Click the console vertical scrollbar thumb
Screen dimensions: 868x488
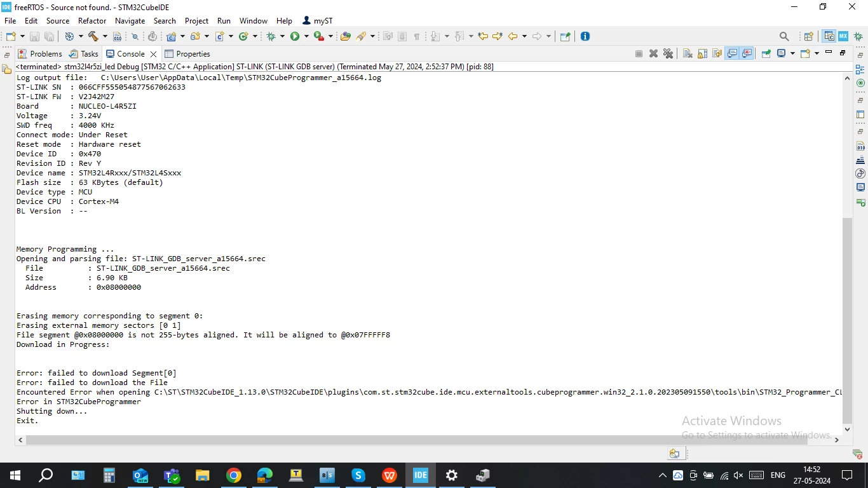pos(846,320)
